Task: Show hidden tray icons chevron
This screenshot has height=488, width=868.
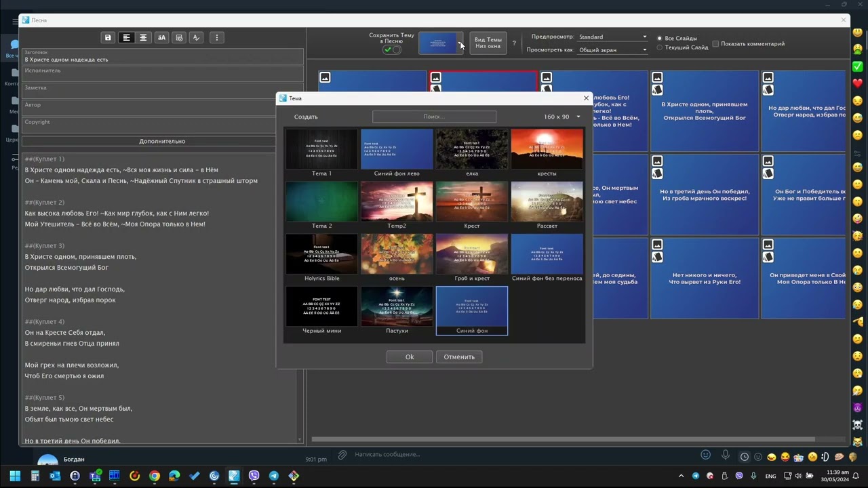Action: (682, 476)
